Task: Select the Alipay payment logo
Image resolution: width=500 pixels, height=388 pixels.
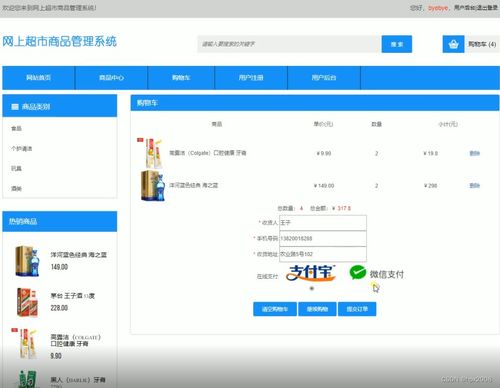Action: 311,273
